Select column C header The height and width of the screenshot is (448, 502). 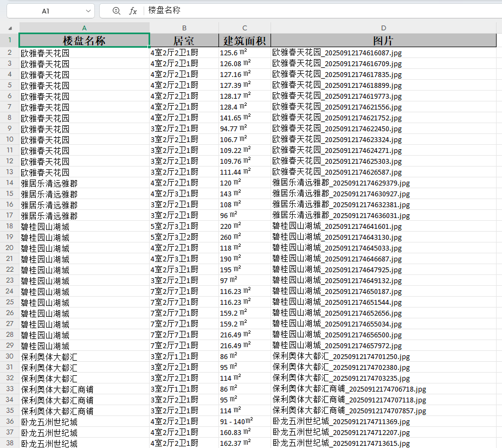[244, 28]
